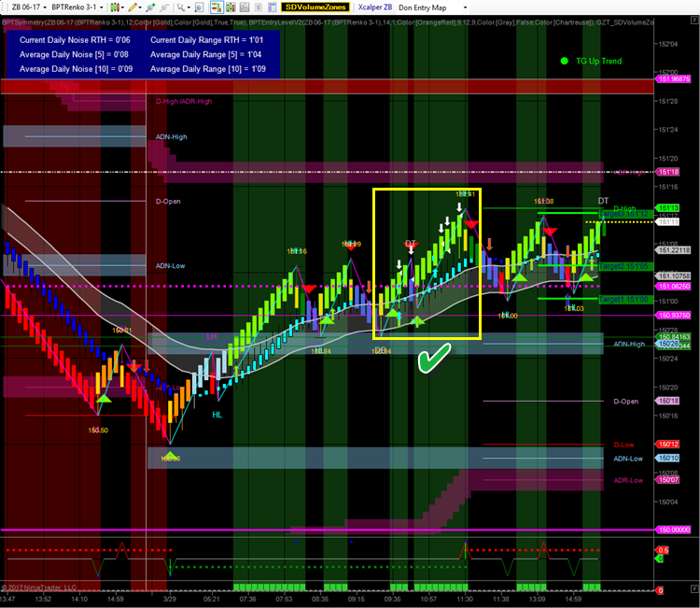
Task: Open the Data Series icon
Action: [x=231, y=7]
